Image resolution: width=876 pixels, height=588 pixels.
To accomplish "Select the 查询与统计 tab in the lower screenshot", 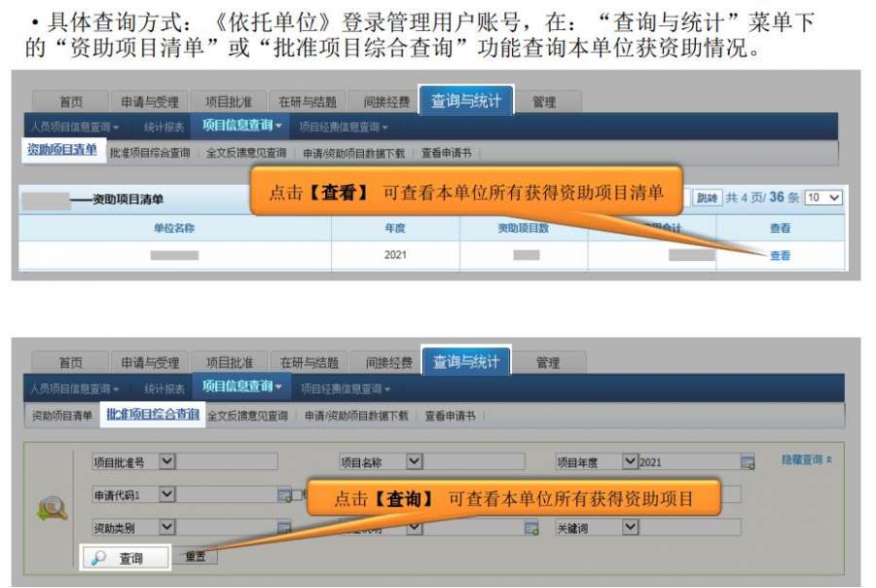I will coord(466,361).
